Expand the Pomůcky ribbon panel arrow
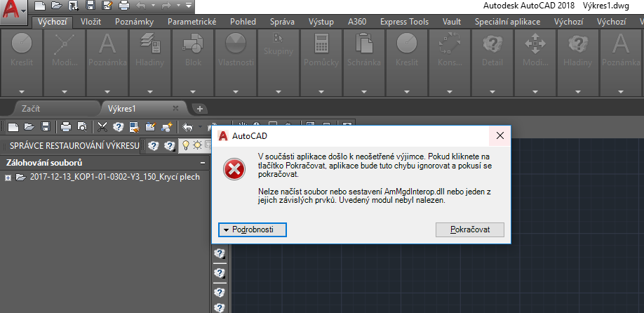The height and width of the screenshot is (313, 644). (321, 91)
